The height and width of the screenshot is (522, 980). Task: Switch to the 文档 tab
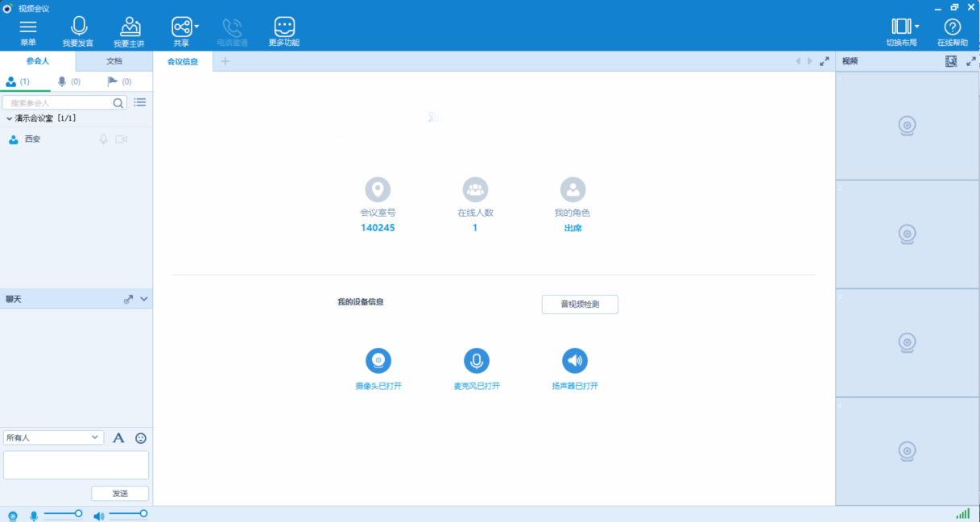114,61
